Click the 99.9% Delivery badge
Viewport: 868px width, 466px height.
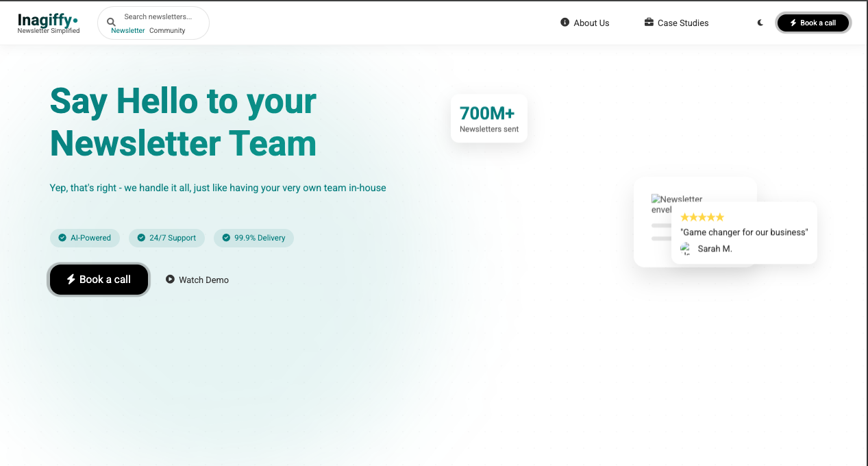[253, 238]
